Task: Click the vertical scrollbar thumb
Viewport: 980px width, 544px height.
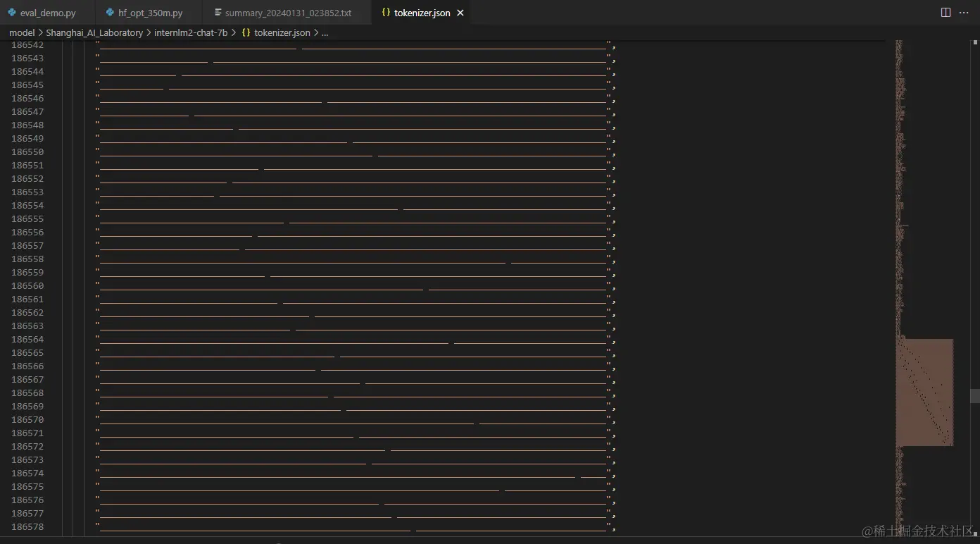Action: tap(974, 396)
